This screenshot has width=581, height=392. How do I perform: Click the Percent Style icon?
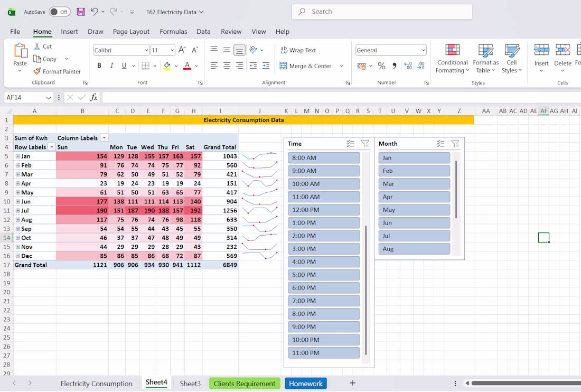tap(381, 66)
